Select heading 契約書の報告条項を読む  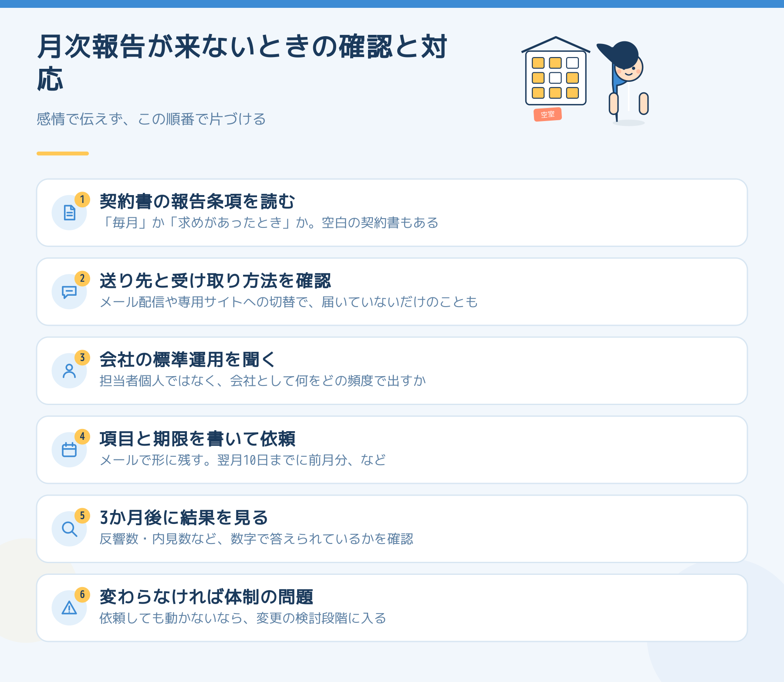(197, 202)
